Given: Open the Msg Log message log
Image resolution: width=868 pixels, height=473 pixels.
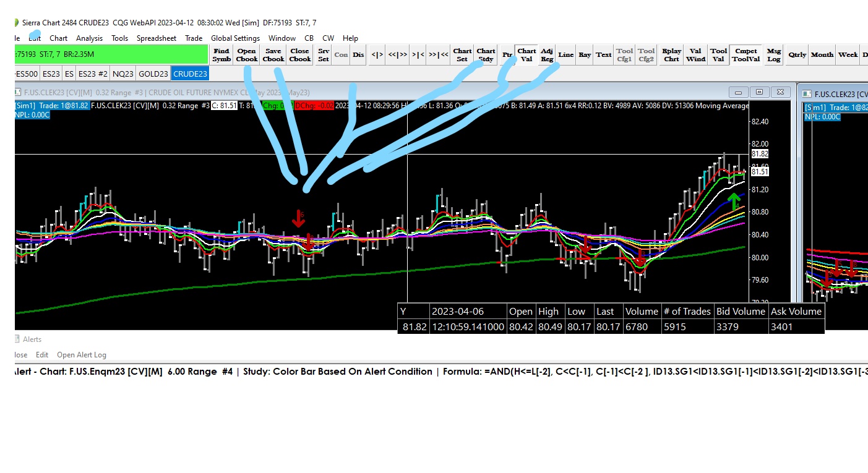Looking at the screenshot, I should 773,54.
